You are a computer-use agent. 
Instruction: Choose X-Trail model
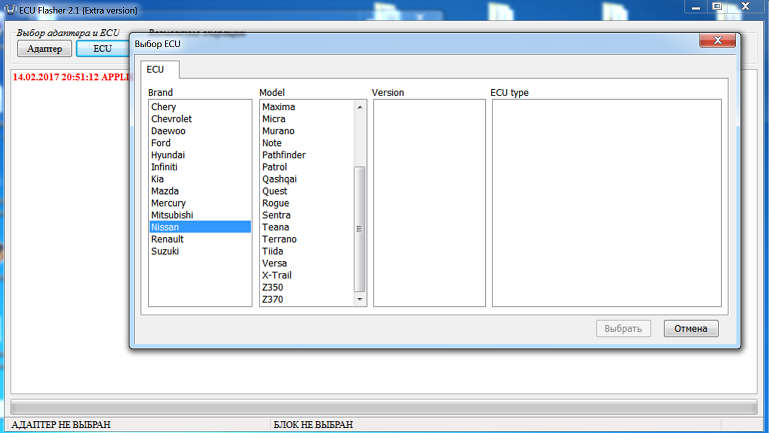[307, 275]
